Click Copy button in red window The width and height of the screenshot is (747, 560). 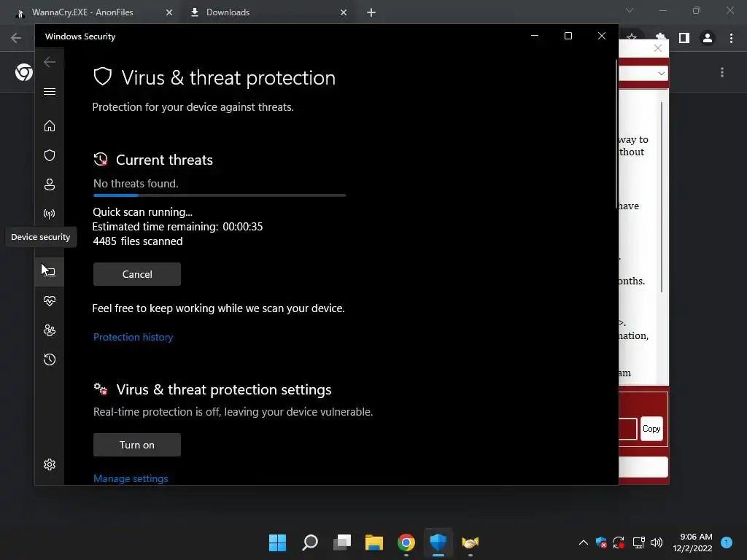(651, 429)
